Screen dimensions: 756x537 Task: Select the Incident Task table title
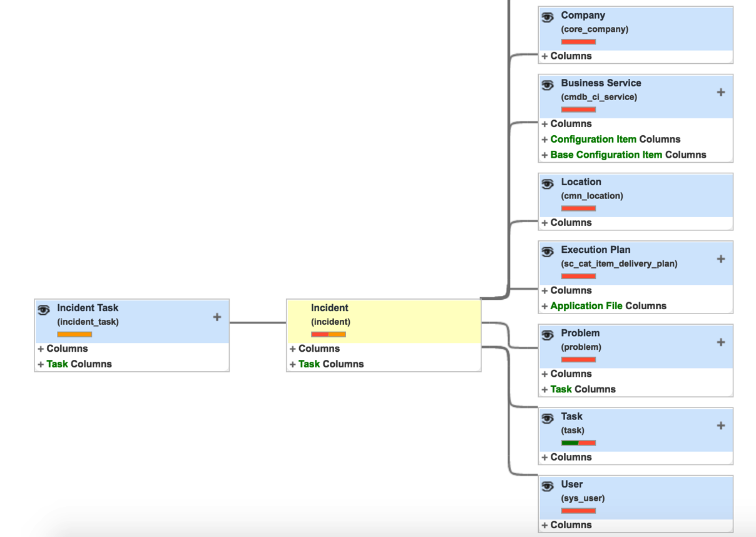point(88,308)
